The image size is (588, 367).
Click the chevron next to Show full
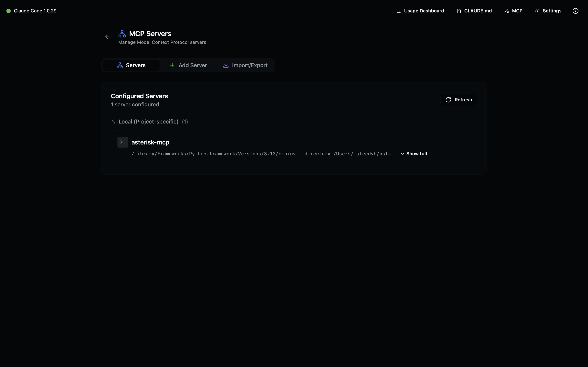pos(402,154)
